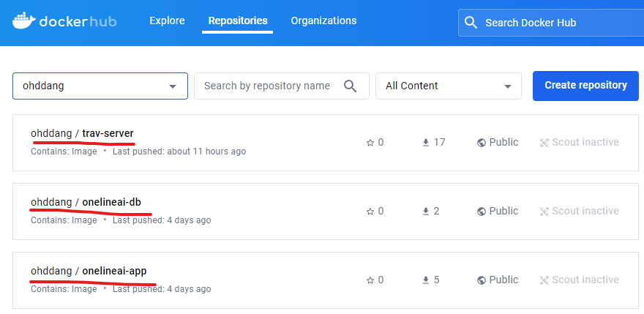Click 'Last pushed: 4 days ago' on onelineai-app

(x=162, y=289)
